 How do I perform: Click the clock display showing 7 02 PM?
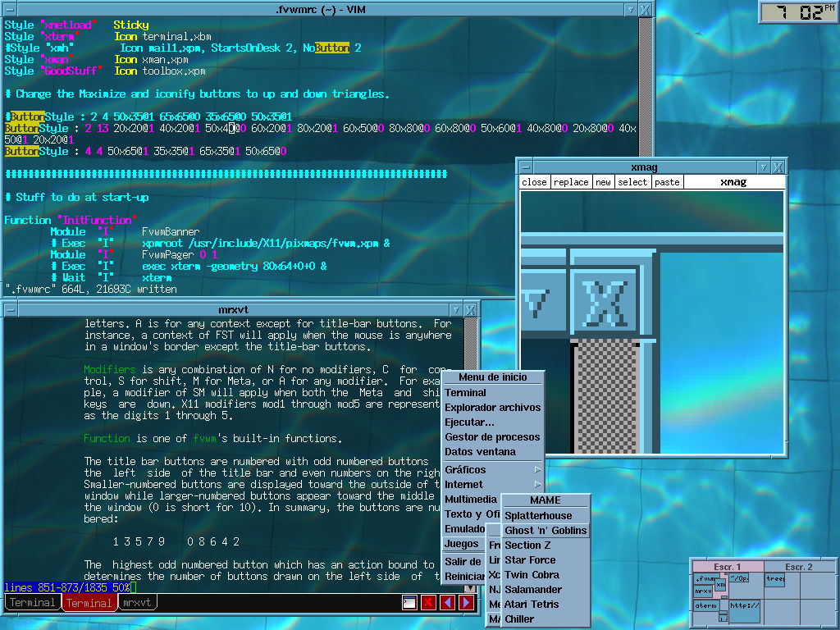pyautogui.click(x=799, y=11)
